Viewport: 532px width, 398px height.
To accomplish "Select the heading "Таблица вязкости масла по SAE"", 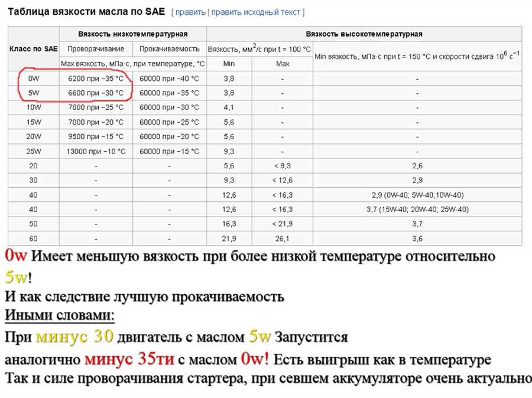I will pos(86,12).
